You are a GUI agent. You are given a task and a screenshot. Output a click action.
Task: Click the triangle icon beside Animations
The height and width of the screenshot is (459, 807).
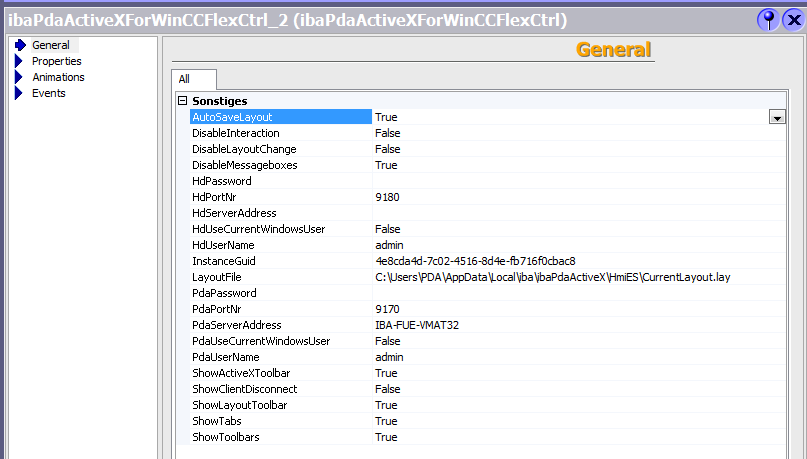[19, 77]
